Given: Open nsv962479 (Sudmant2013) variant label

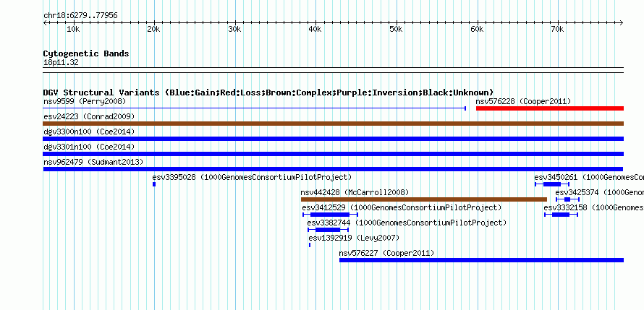Looking at the screenshot, I should pos(93,162).
